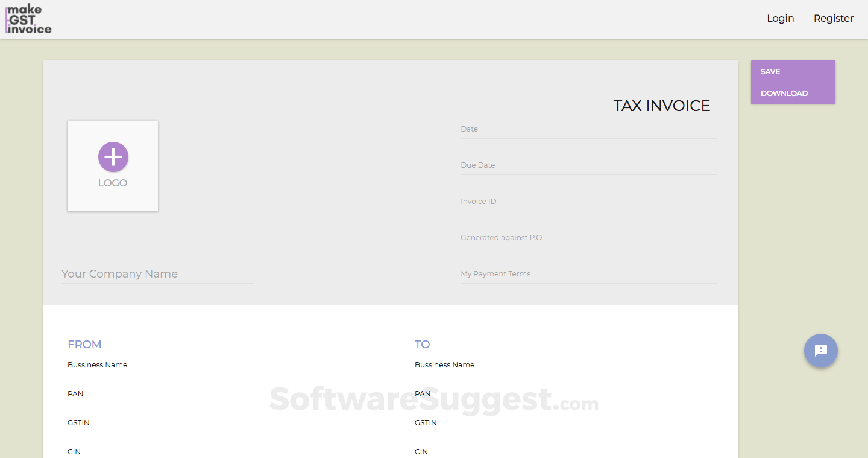Select the Your Company Name field
Viewport: 868px width, 458px height.
tap(157, 274)
